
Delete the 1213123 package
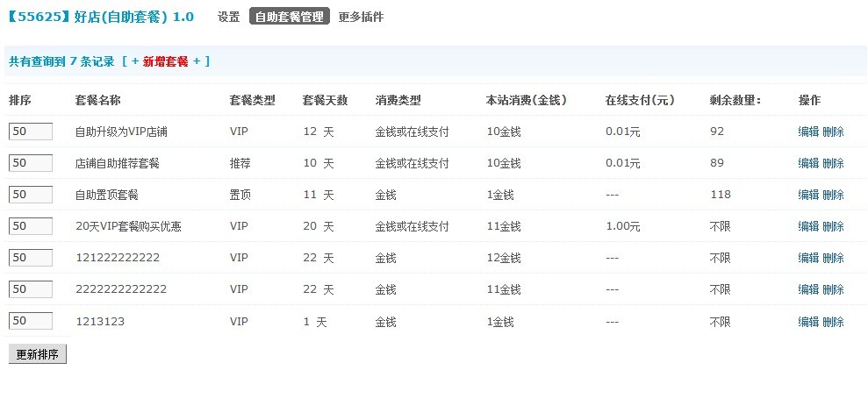tap(833, 322)
